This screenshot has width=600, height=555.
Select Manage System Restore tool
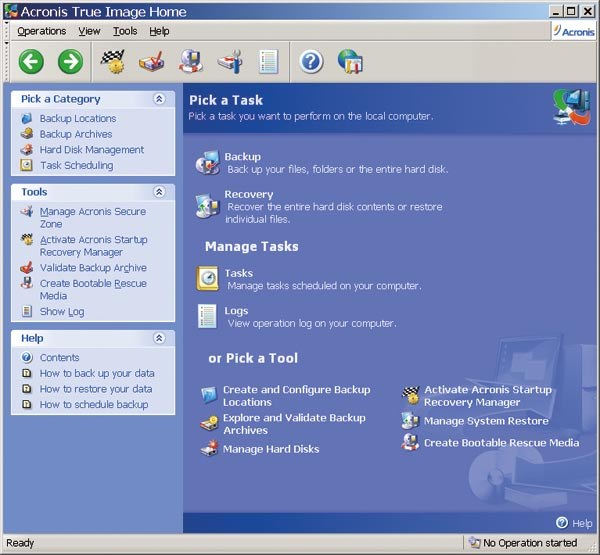(486, 421)
